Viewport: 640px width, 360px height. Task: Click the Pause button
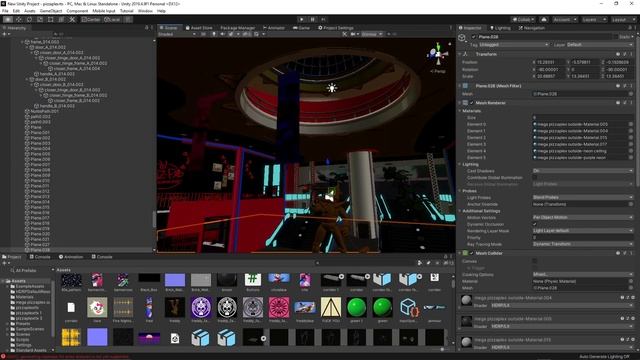313,19
